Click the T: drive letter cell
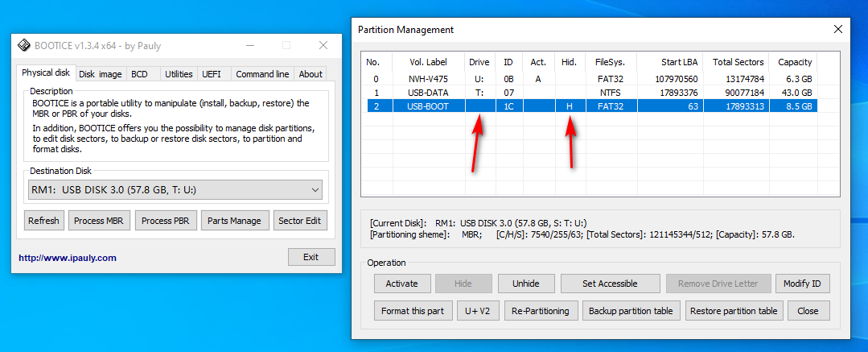868x352 pixels. coord(479,93)
